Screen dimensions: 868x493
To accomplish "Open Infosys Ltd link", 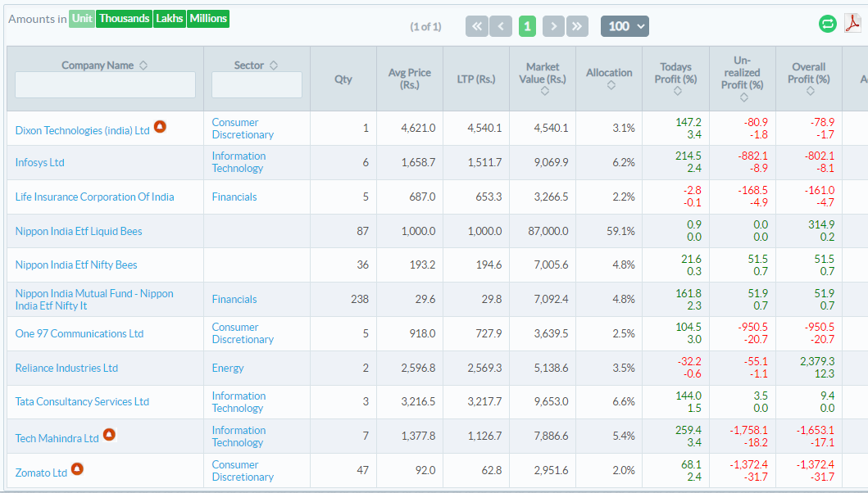I will pyautogui.click(x=40, y=163).
